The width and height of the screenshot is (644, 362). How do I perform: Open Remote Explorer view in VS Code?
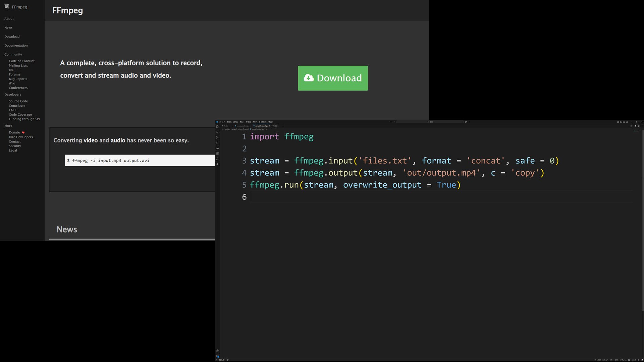point(217,148)
